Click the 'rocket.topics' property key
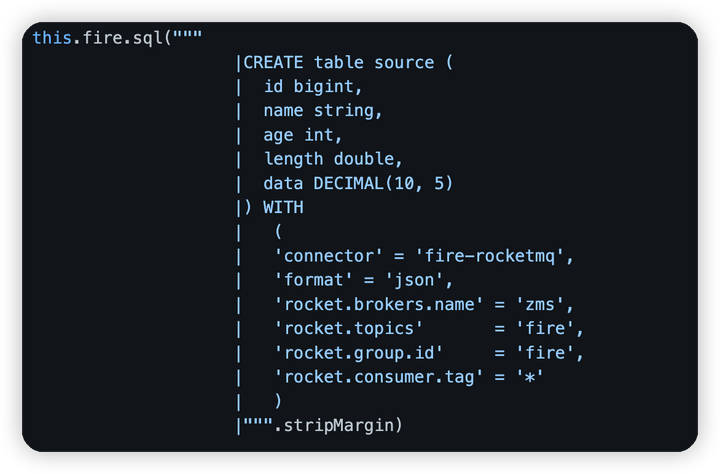The width and height of the screenshot is (720, 474). coord(347,328)
